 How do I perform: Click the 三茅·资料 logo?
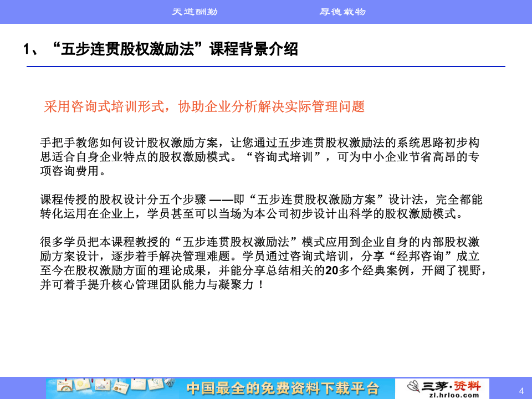[x=444, y=386]
